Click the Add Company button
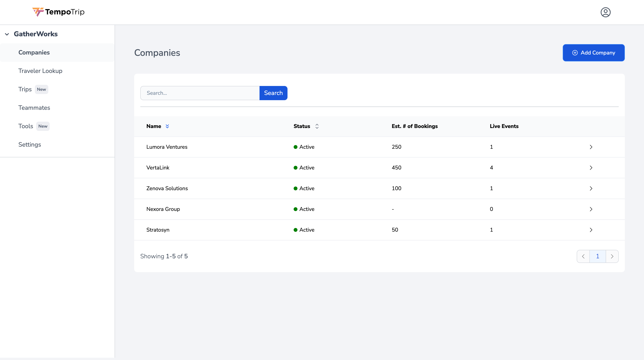The width and height of the screenshot is (644, 360). tap(594, 53)
